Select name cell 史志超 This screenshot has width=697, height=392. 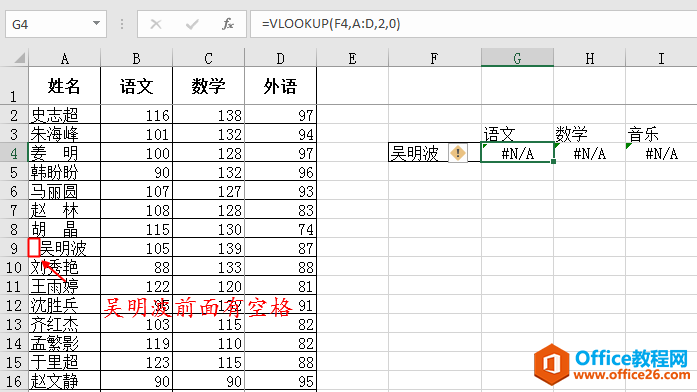64,115
